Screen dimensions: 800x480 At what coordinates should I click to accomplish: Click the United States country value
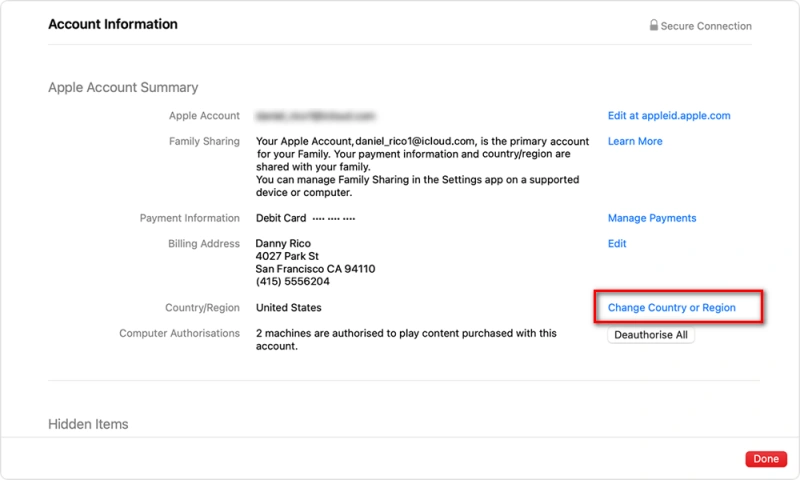click(x=289, y=308)
